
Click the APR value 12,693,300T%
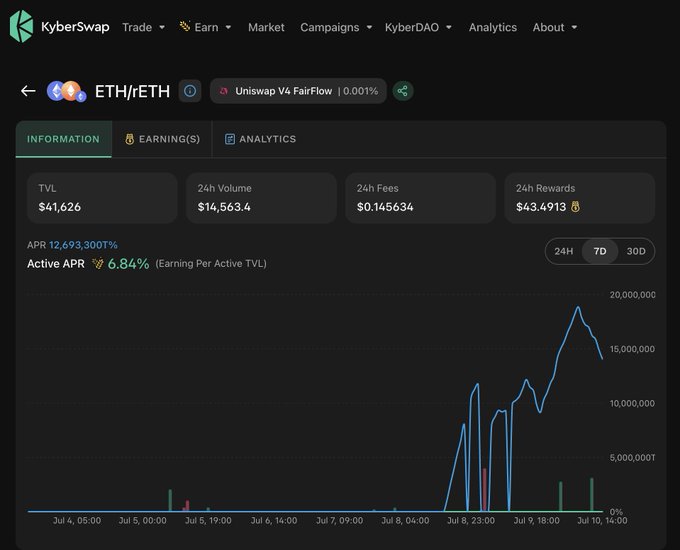pyautogui.click(x=83, y=245)
